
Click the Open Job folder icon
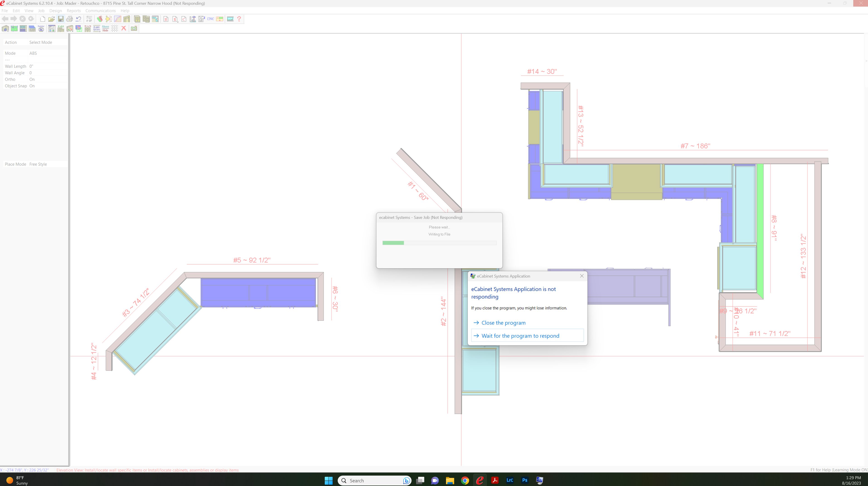[51, 19]
